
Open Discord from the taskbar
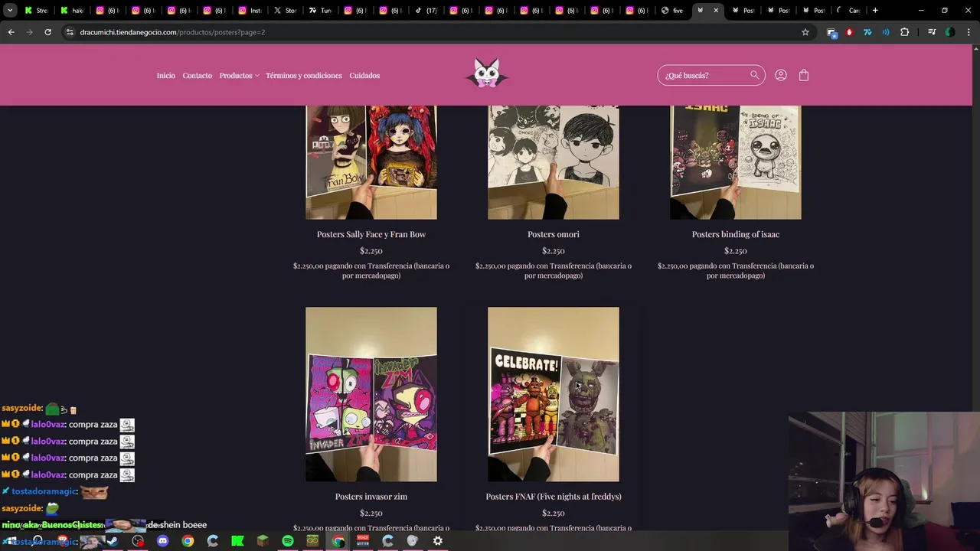click(x=162, y=541)
